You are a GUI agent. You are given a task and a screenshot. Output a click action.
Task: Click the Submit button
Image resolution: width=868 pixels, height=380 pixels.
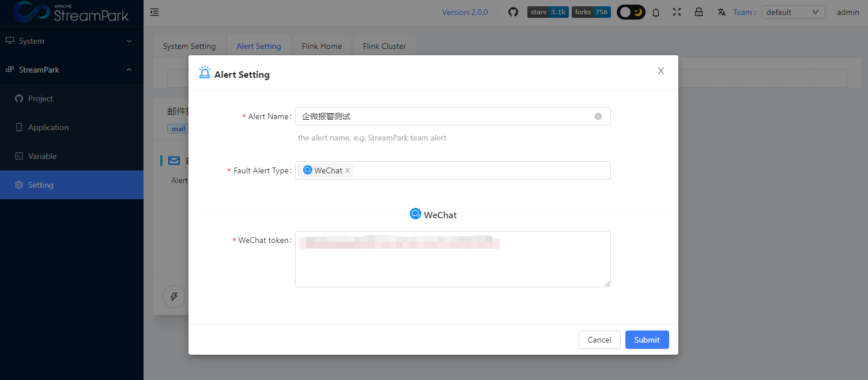pos(647,340)
